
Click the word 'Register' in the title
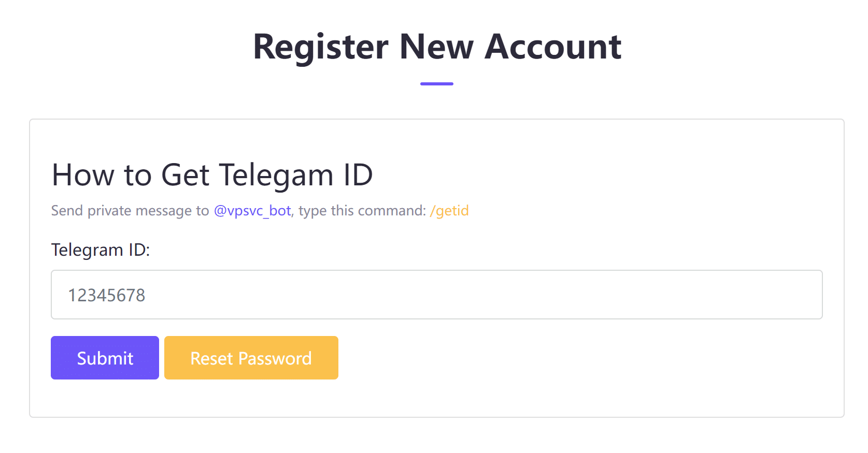tap(321, 48)
